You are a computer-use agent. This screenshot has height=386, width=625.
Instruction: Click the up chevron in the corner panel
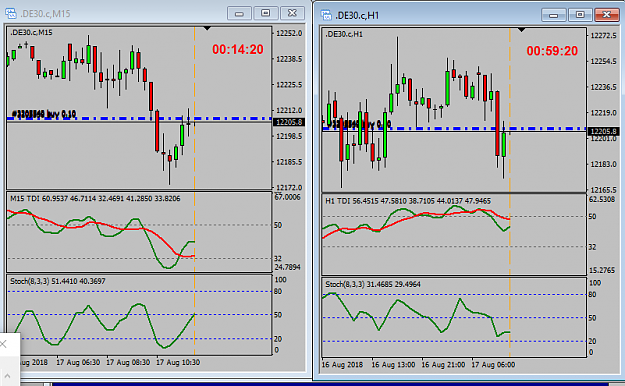(7, 376)
